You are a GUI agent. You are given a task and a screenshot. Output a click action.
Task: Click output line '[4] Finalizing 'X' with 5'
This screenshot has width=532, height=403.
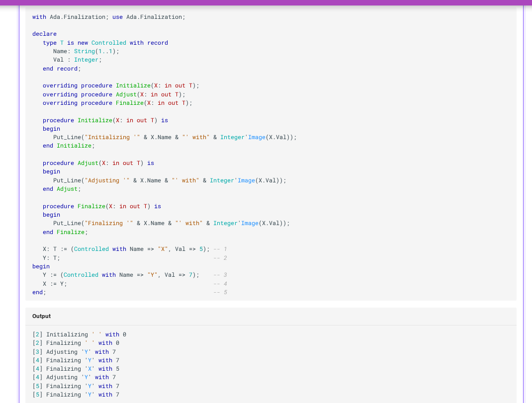click(x=76, y=369)
